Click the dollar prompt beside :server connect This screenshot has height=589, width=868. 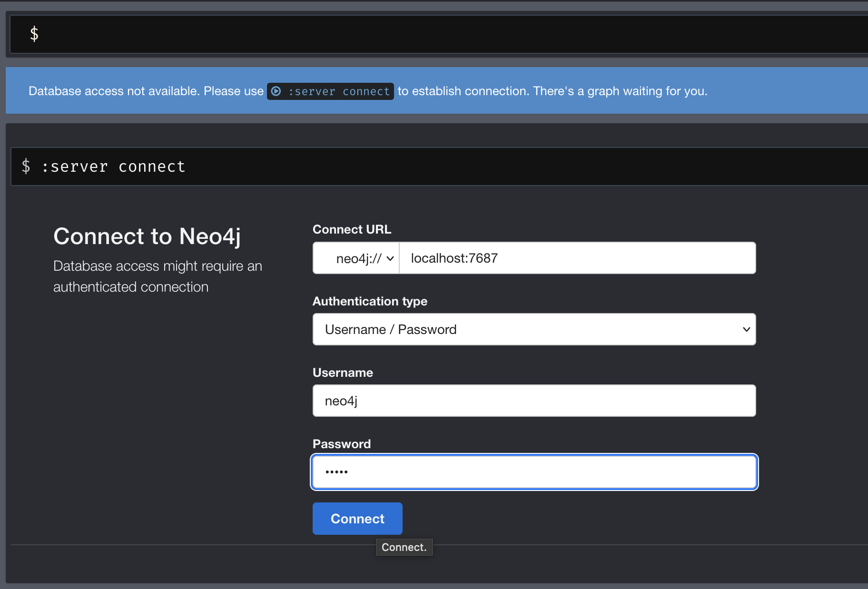click(26, 166)
